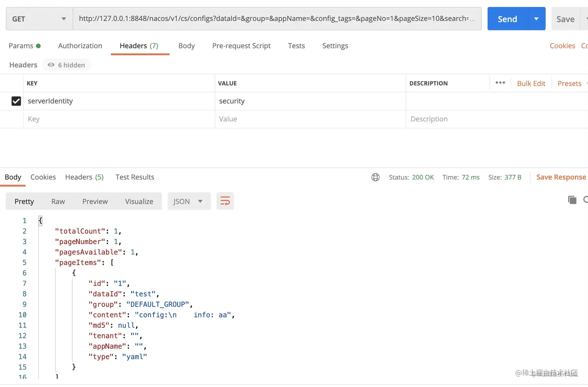Expand the Send button dropdown arrow
588x387 pixels.
[537, 19]
